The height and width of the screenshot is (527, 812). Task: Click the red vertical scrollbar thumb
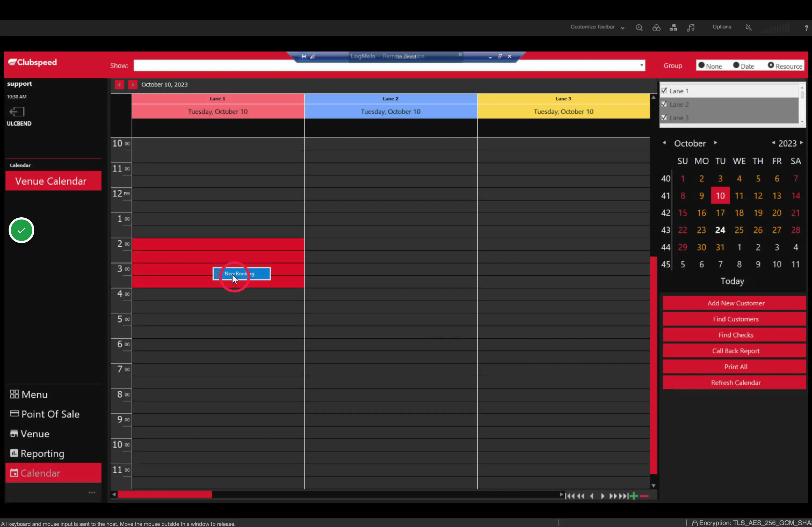[653, 365]
